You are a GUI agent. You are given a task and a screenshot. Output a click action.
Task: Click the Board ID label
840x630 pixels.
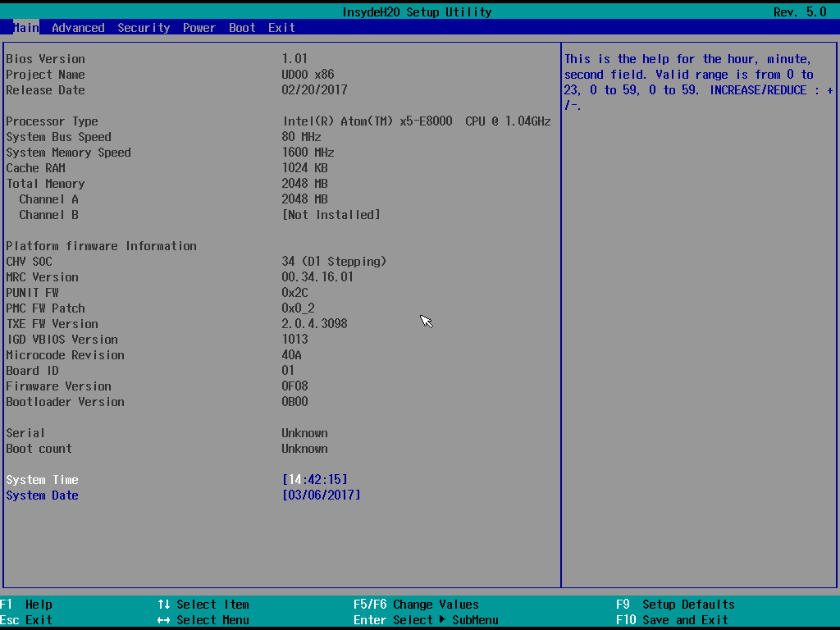32,371
